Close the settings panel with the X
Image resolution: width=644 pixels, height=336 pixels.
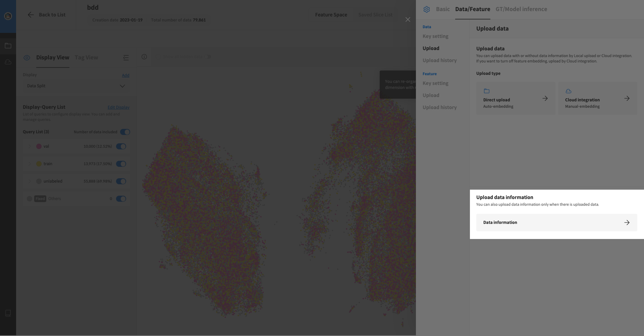tap(408, 19)
